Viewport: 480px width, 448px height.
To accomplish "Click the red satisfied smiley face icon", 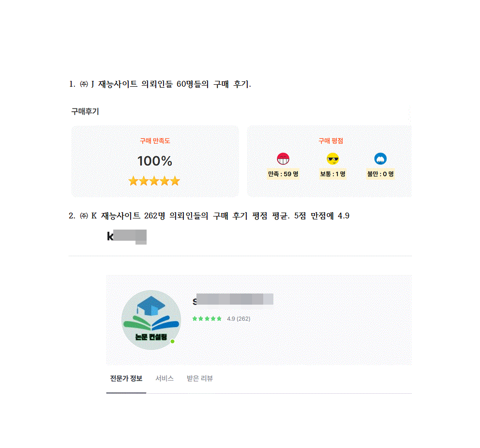I will pyautogui.click(x=283, y=159).
